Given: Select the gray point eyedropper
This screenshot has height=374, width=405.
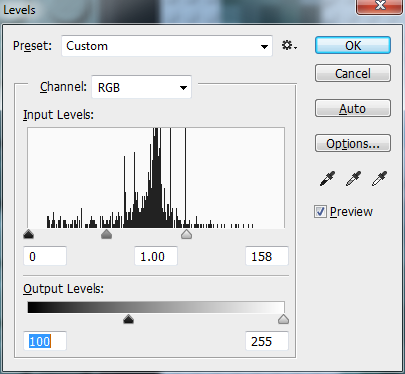Looking at the screenshot, I should [353, 179].
